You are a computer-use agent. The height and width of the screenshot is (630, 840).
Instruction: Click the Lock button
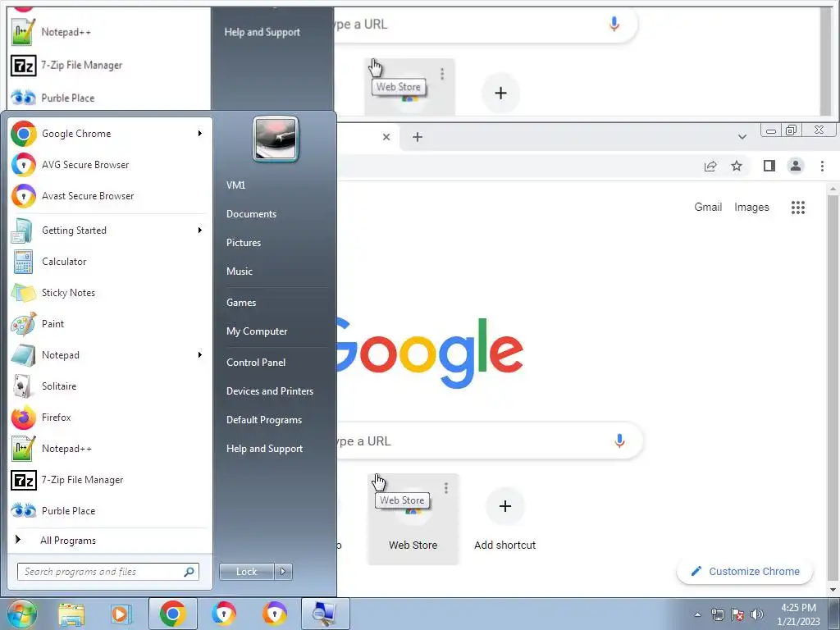247,572
